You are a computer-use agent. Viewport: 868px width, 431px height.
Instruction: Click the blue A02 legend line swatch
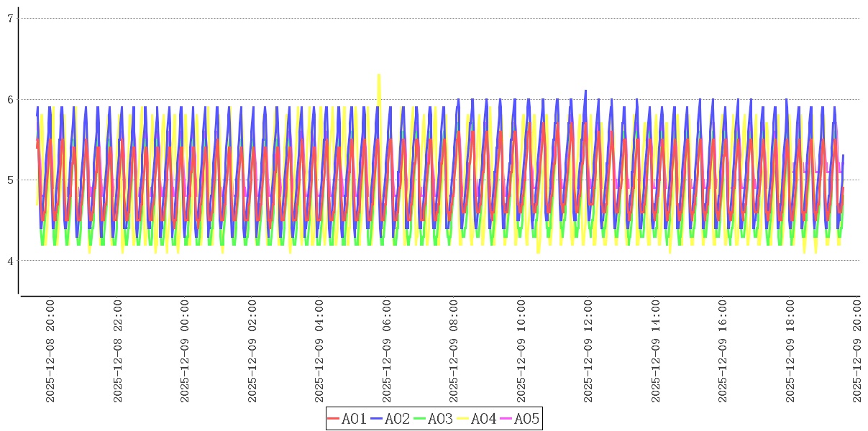point(377,419)
